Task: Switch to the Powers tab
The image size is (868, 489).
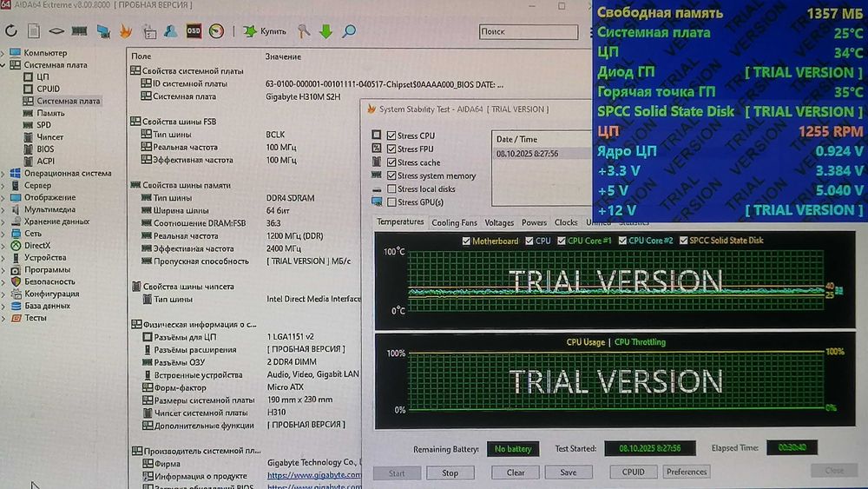Action: (x=534, y=222)
